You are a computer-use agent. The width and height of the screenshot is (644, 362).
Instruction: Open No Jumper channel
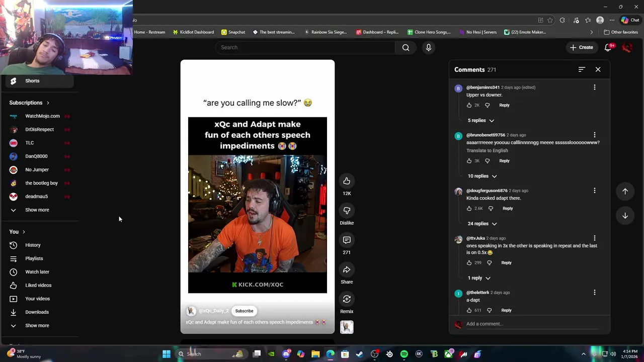40,170
